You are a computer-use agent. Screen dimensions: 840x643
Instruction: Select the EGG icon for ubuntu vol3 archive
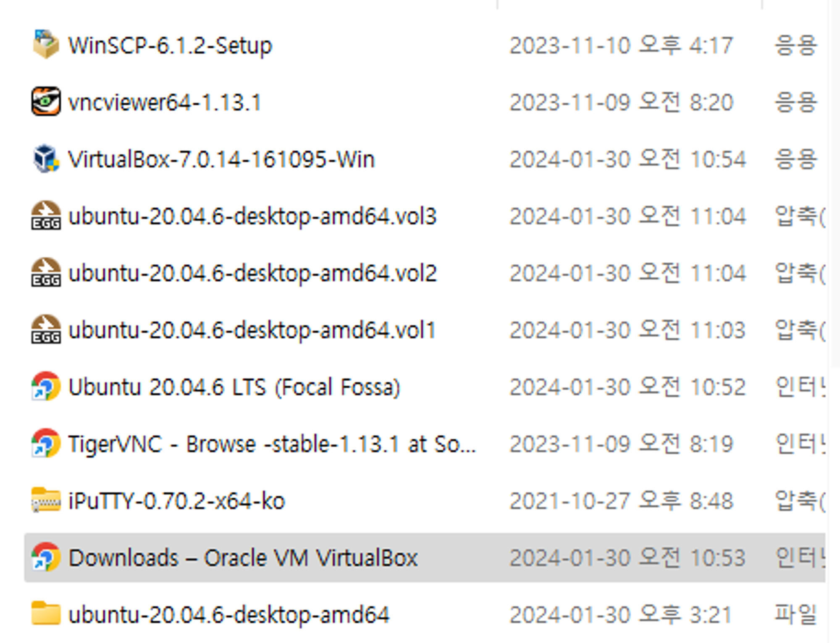pyautogui.click(x=46, y=216)
